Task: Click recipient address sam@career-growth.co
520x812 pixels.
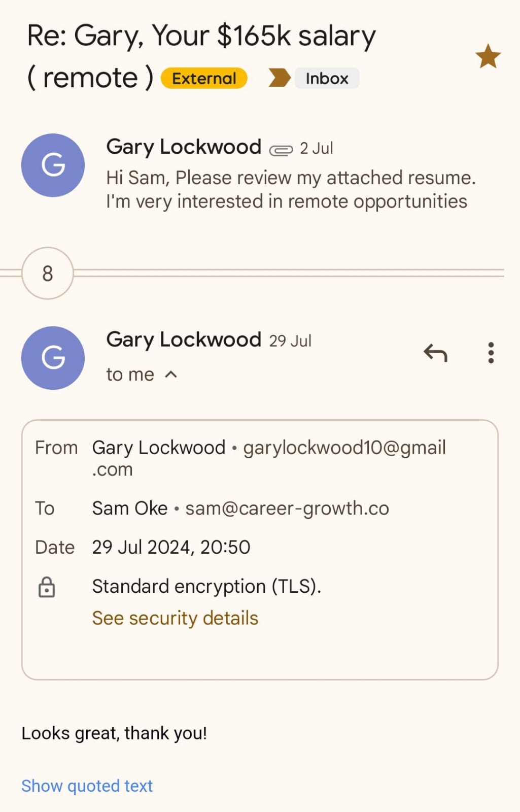Action: pos(287,509)
